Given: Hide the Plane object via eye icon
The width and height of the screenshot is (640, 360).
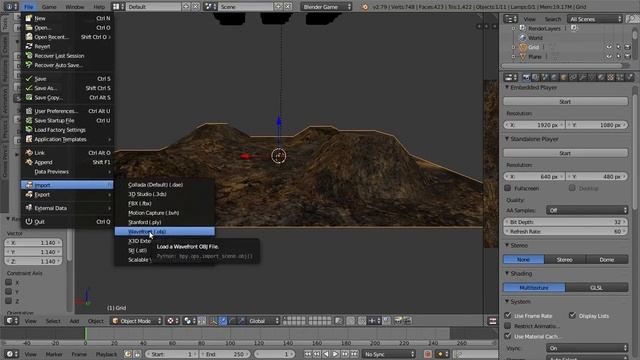Looking at the screenshot, I should tap(609, 57).
